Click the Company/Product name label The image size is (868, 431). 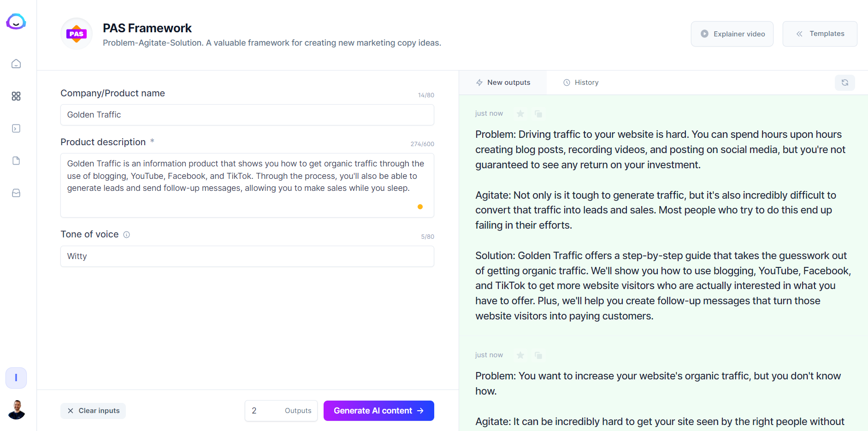tap(112, 93)
